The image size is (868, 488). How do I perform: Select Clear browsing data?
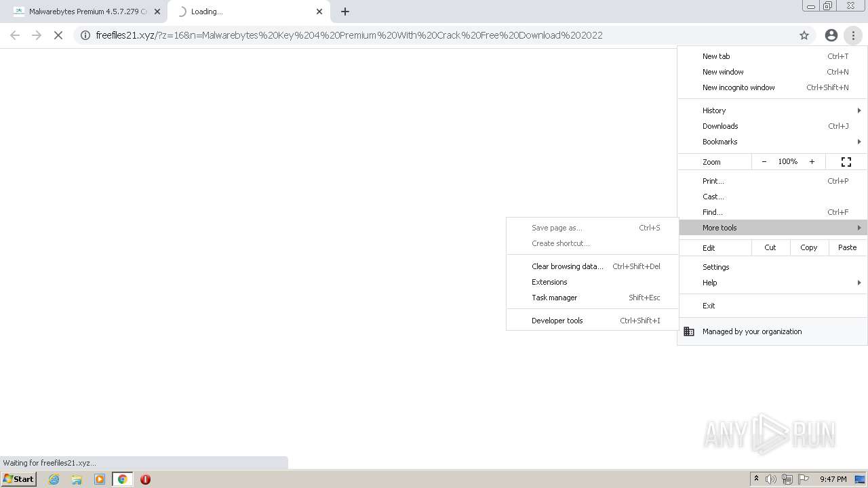[x=592, y=266]
